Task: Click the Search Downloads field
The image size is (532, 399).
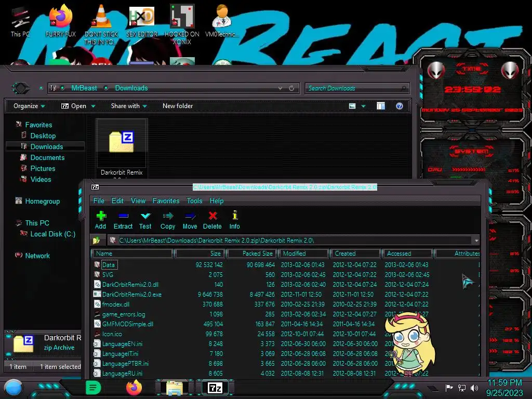Action: (357, 88)
